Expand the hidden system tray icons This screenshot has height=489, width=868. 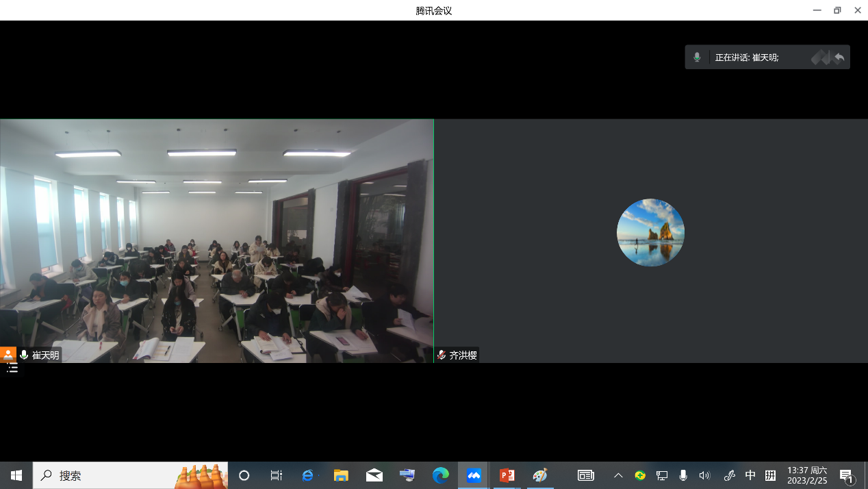coord(618,475)
